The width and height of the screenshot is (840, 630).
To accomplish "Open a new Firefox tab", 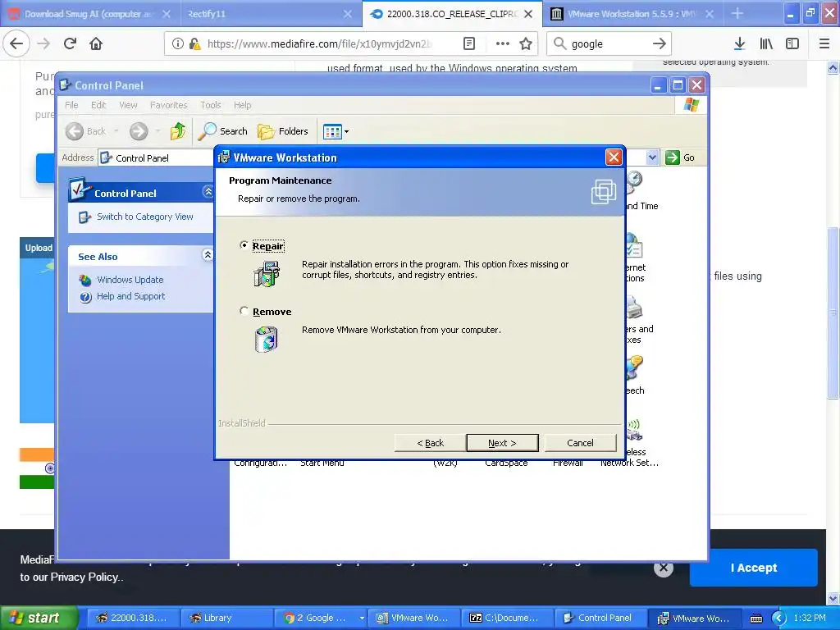I will pos(737,14).
